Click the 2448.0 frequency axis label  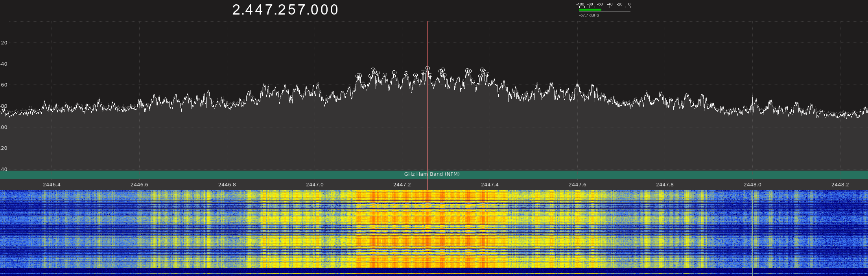point(752,185)
